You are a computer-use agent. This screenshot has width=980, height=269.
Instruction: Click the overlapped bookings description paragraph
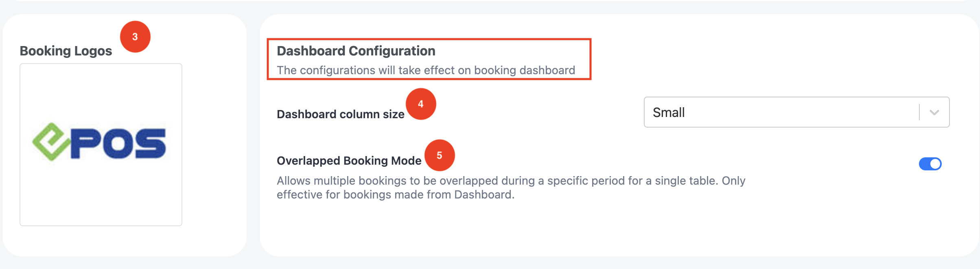511,187
